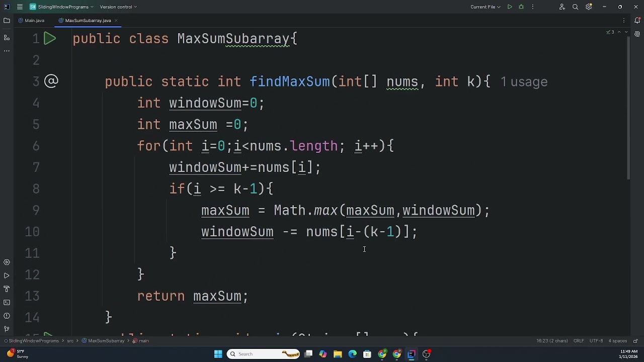Close the MaxSumSubarray.java tab
The image size is (644, 362).
tap(116, 21)
